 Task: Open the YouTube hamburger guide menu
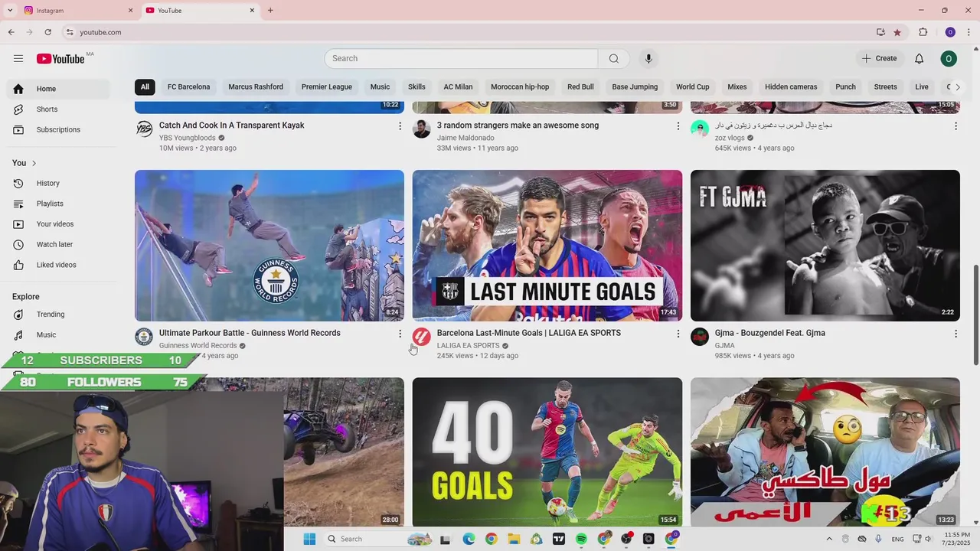(18, 58)
